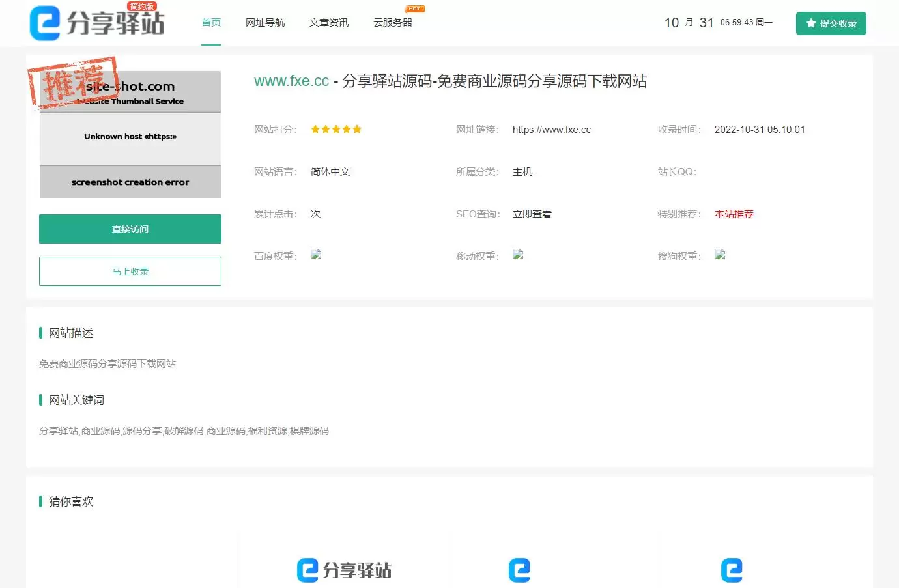The width and height of the screenshot is (899, 588).
Task: Click the broken 移动权重 image icon
Action: [x=518, y=255]
